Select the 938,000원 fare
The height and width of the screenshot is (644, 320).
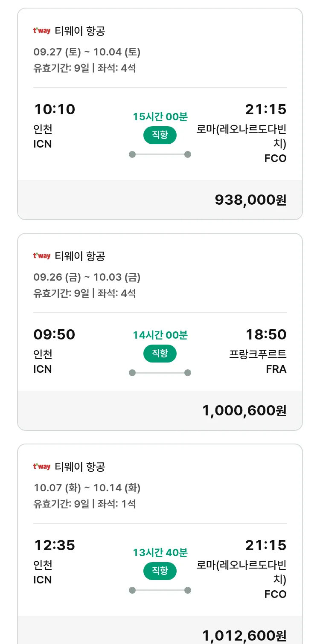coord(250,200)
